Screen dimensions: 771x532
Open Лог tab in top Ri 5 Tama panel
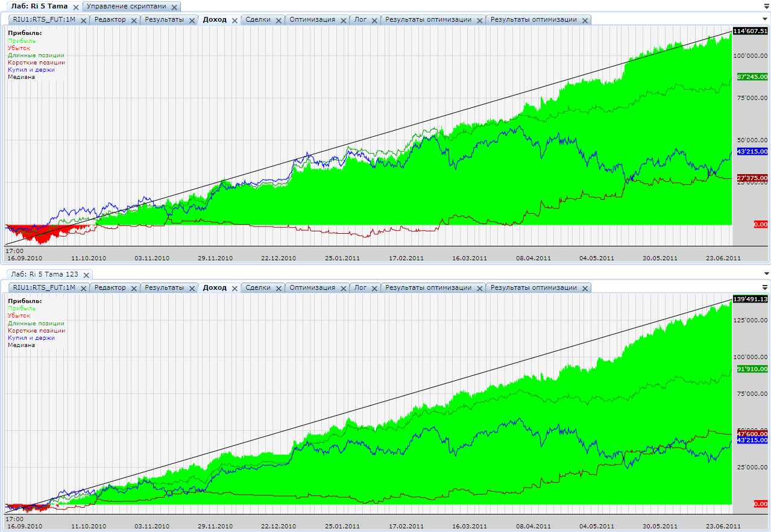[x=360, y=19]
